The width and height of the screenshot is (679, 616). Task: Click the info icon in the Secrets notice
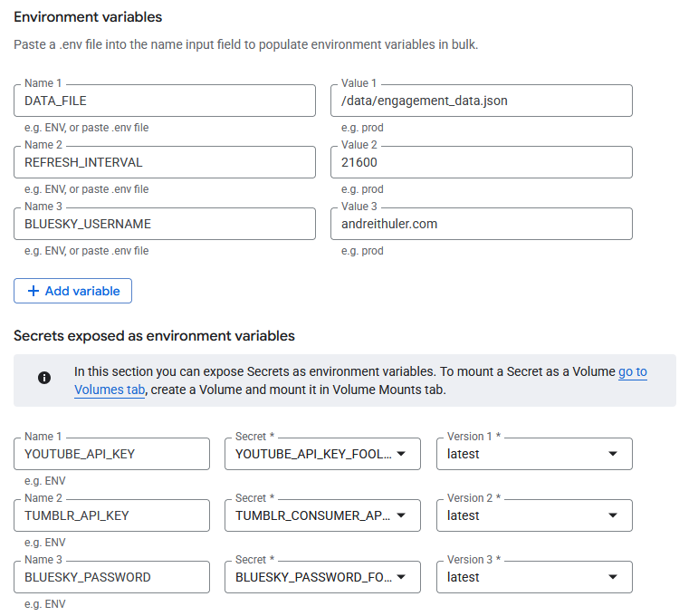tap(44, 378)
